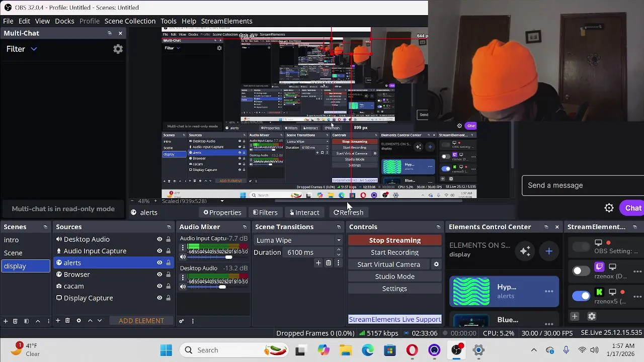Open the Luma Wipe transition dropdown
644x362 pixels.
(x=298, y=240)
